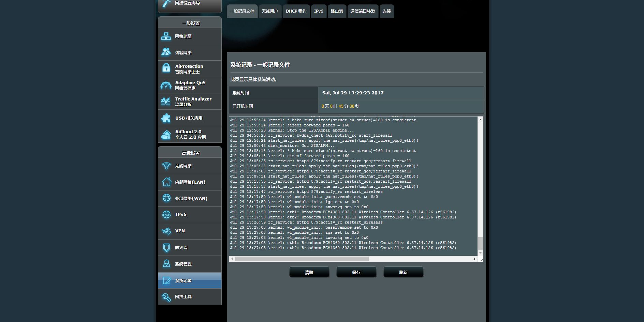644x322 pixels.
Task: Open the VPN arrows icon
Action: point(166,231)
